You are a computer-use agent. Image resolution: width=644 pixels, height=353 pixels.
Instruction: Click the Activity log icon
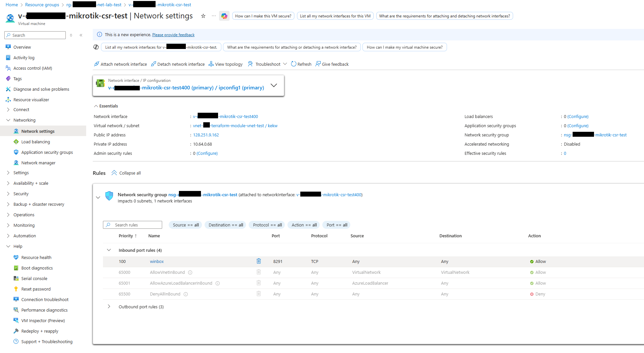point(8,58)
